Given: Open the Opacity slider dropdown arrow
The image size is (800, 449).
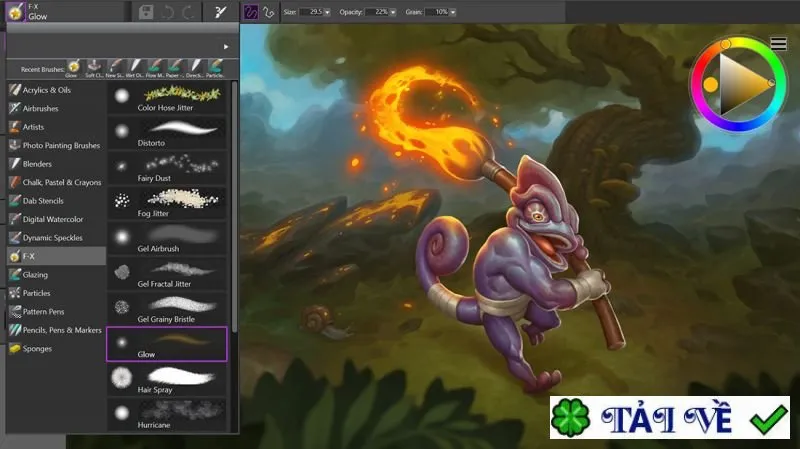Looking at the screenshot, I should click(393, 12).
